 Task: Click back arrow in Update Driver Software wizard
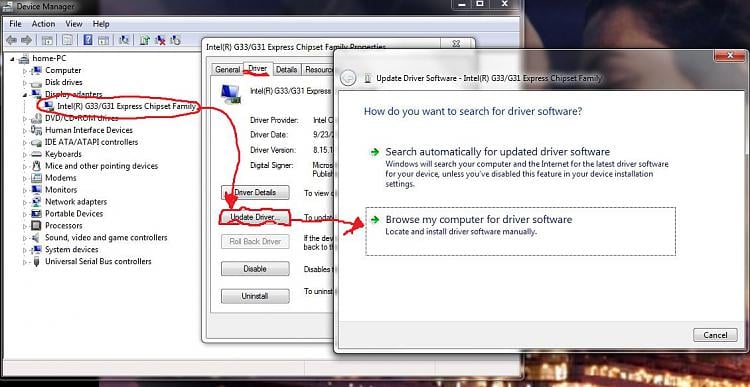348,78
